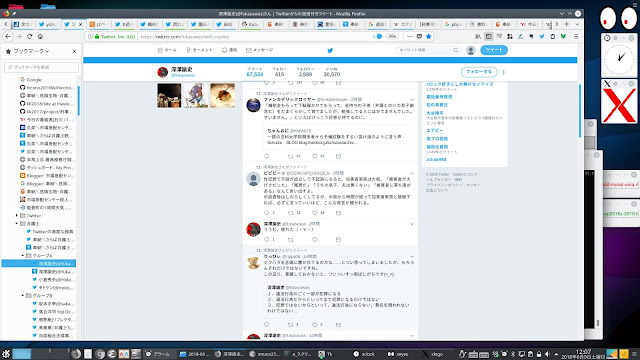Click the フォローする button
Image resolution: width=640 pixels, height=360 pixels.
click(x=479, y=72)
